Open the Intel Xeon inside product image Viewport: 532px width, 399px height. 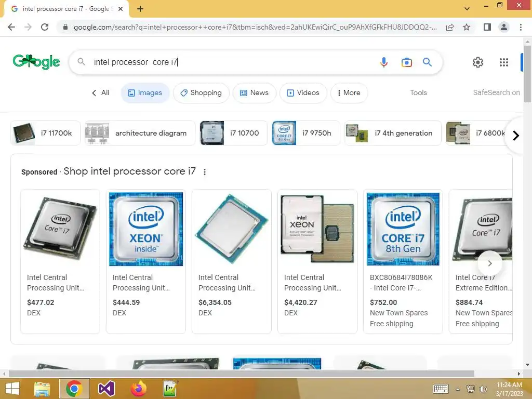pyautogui.click(x=146, y=229)
